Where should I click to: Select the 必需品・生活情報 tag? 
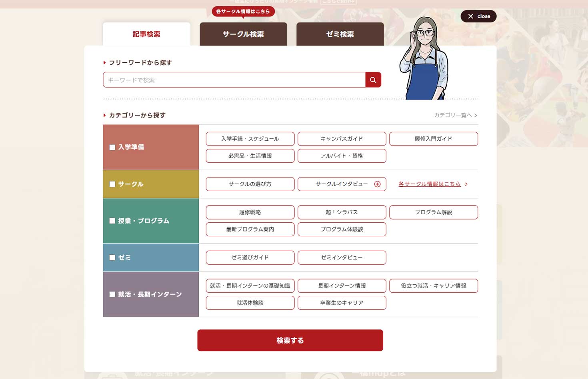[250, 156]
